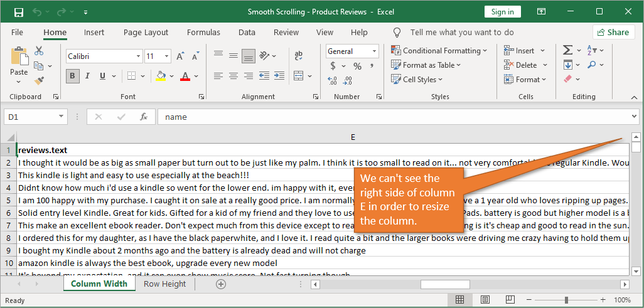Viewport: 644px width, 308px height.
Task: Click the zoom slider handle
Action: pyautogui.click(x=566, y=300)
